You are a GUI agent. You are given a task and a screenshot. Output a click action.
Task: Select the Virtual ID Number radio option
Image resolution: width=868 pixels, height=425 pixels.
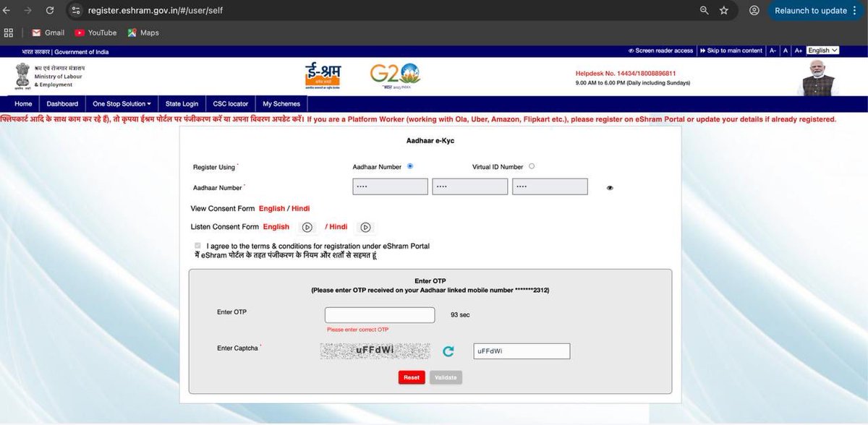tap(532, 166)
